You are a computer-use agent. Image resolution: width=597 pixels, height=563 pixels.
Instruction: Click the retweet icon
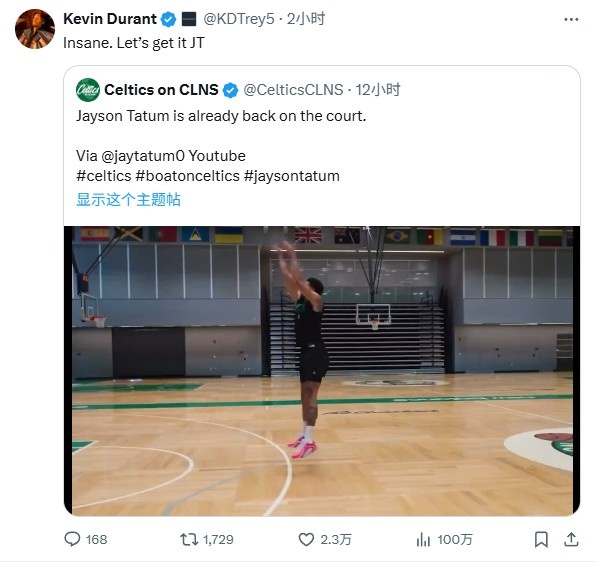[x=189, y=539]
